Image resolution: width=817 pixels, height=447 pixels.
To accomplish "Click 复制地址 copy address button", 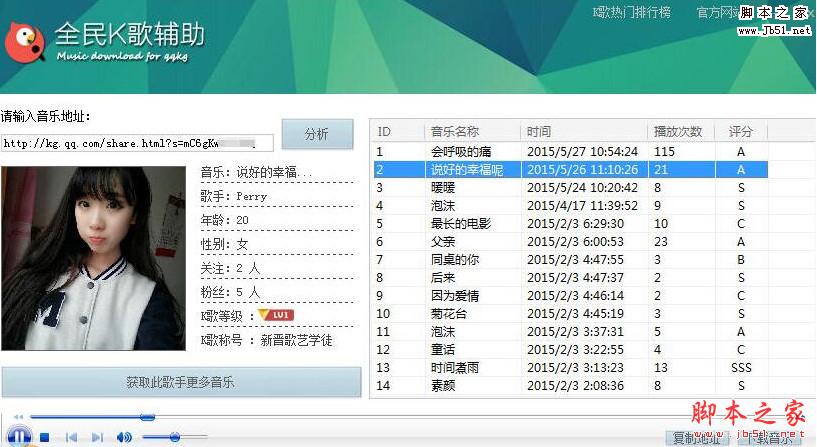I will pos(697,438).
